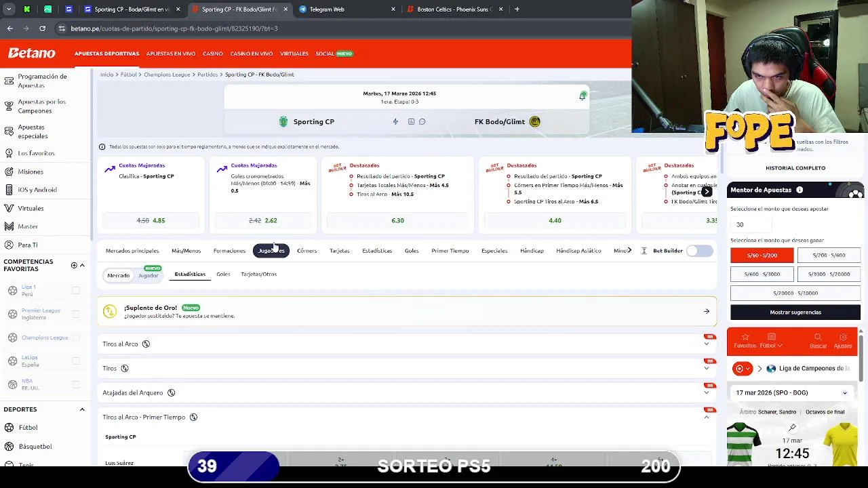
Task: Open a new browser tab with plus icon
Action: click(x=517, y=9)
